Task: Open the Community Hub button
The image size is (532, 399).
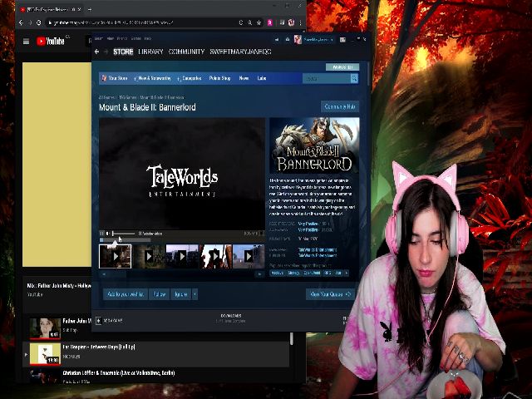Action: [340, 106]
